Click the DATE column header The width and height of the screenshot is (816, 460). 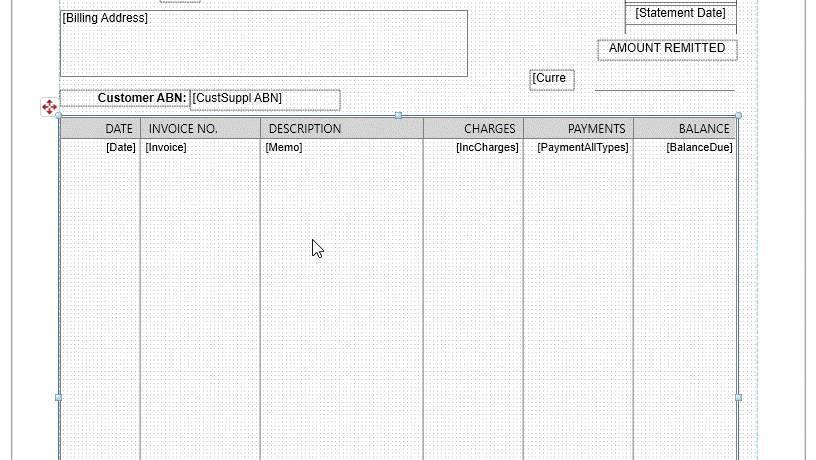coord(100,129)
